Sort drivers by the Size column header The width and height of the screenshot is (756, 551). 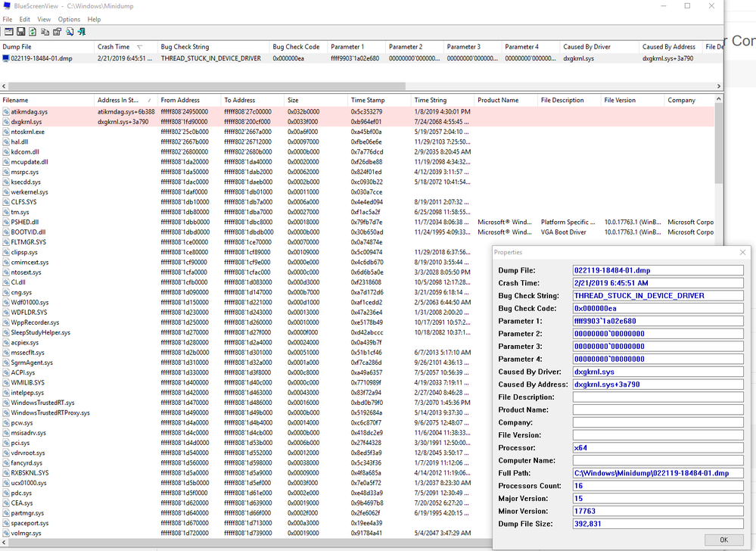coord(316,100)
